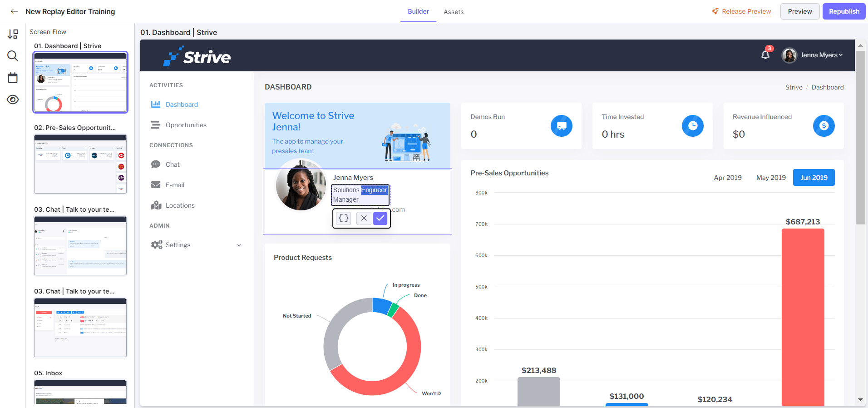This screenshot has height=408, width=868.
Task: Select the 02. Pre-Sales Opportunities screen thumbnail
Action: 80,164
